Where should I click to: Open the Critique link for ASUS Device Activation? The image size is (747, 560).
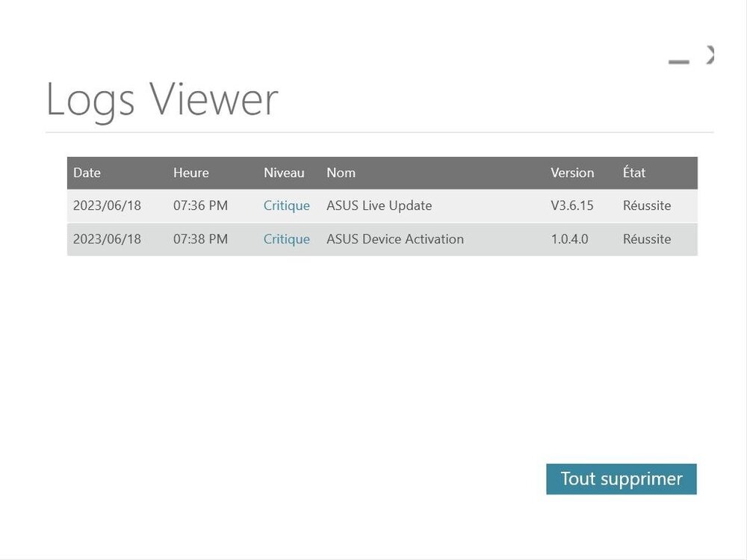tap(286, 239)
